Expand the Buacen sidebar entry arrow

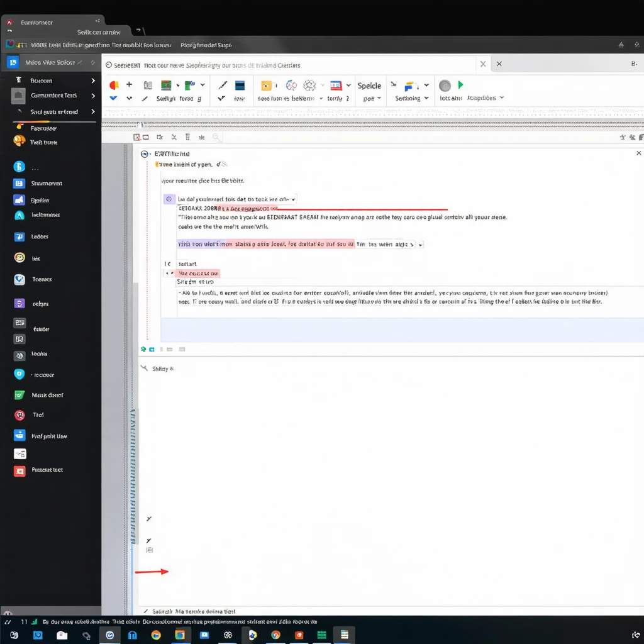pos(93,80)
